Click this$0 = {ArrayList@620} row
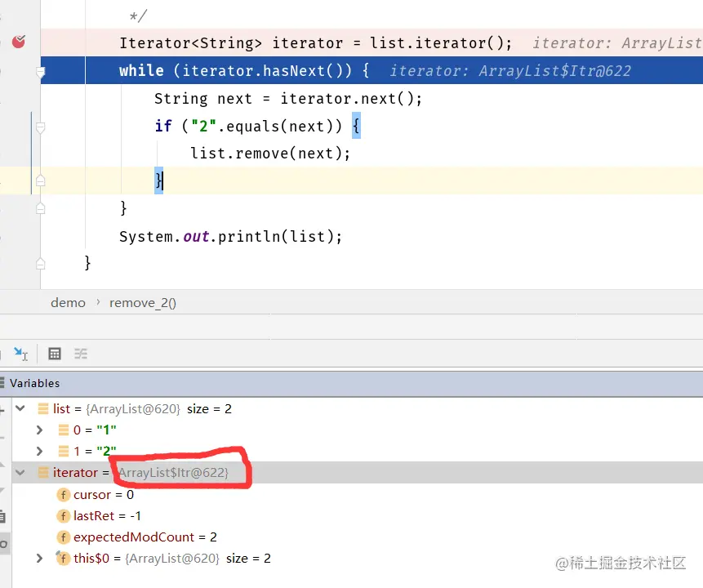703x588 pixels. [172, 558]
